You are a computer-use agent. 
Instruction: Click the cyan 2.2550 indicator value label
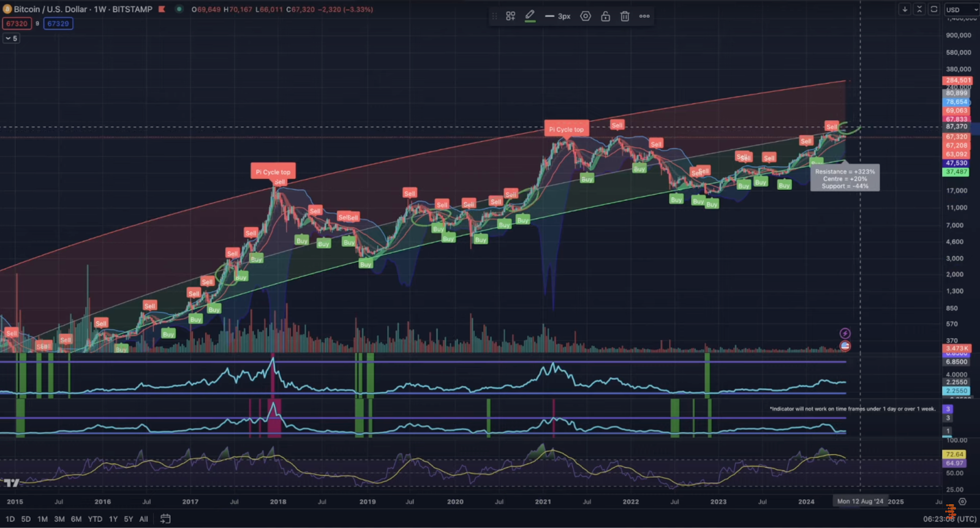coord(956,391)
